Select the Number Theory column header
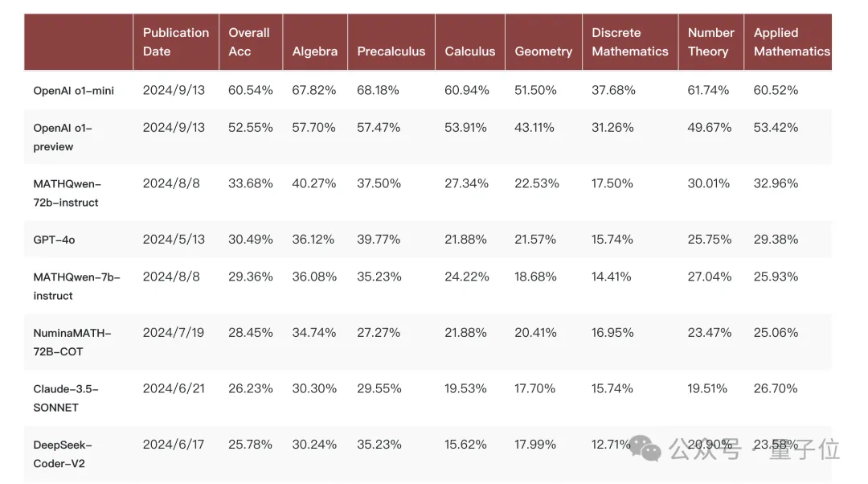The width and height of the screenshot is (868, 484). (x=710, y=42)
